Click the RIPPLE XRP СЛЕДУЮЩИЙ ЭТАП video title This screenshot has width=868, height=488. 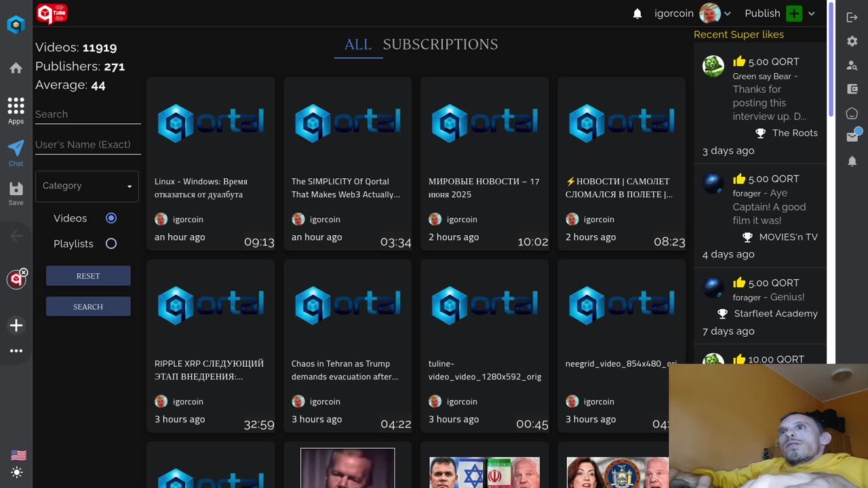pyautogui.click(x=209, y=370)
